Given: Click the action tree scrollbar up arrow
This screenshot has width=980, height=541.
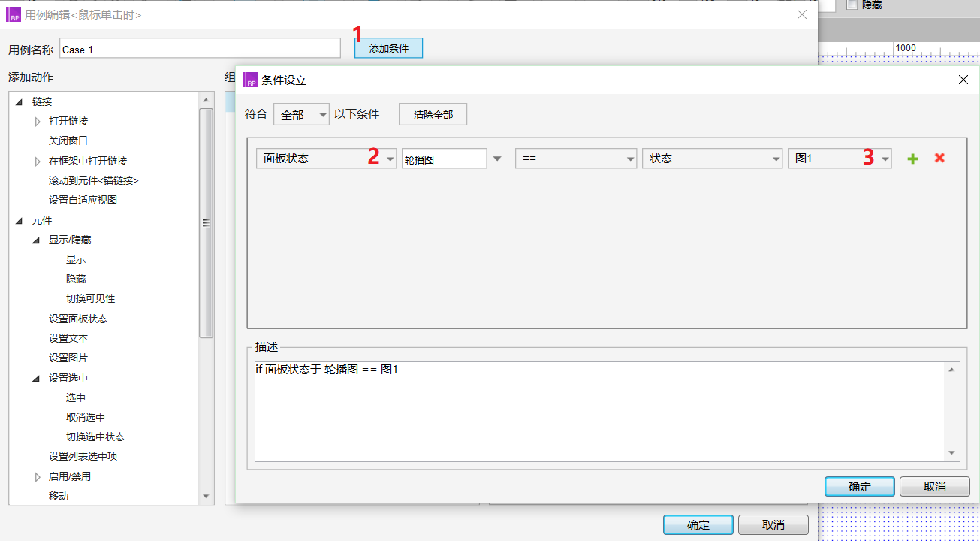Looking at the screenshot, I should [x=206, y=100].
